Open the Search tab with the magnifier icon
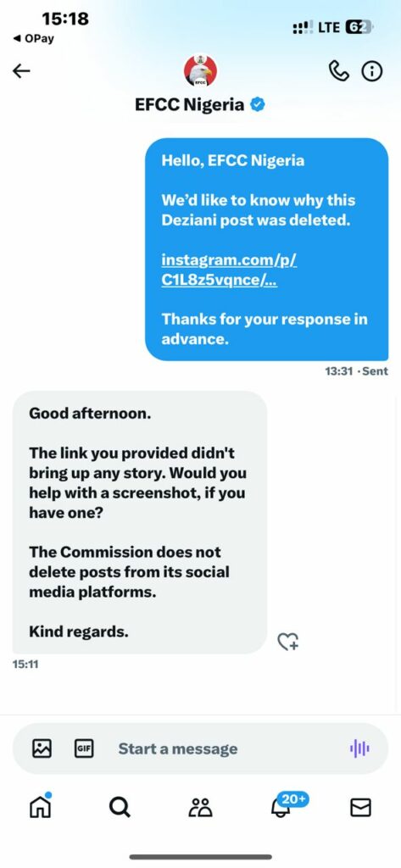The width and height of the screenshot is (401, 868). 120,808
